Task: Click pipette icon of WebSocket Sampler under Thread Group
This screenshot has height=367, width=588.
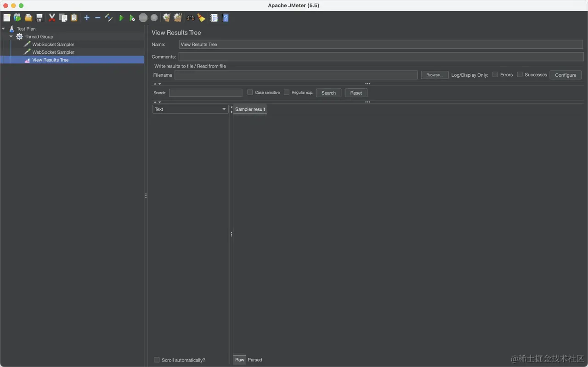Action: (27, 44)
